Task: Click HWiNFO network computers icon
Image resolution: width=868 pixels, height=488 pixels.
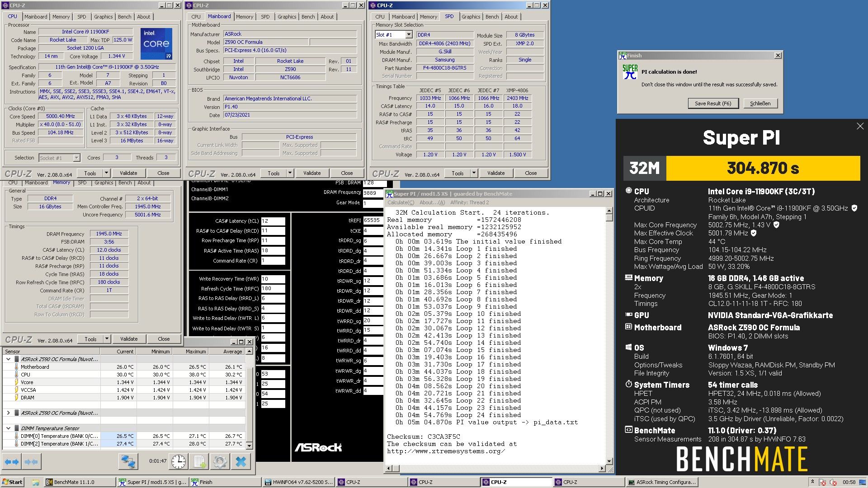Action: [x=128, y=461]
